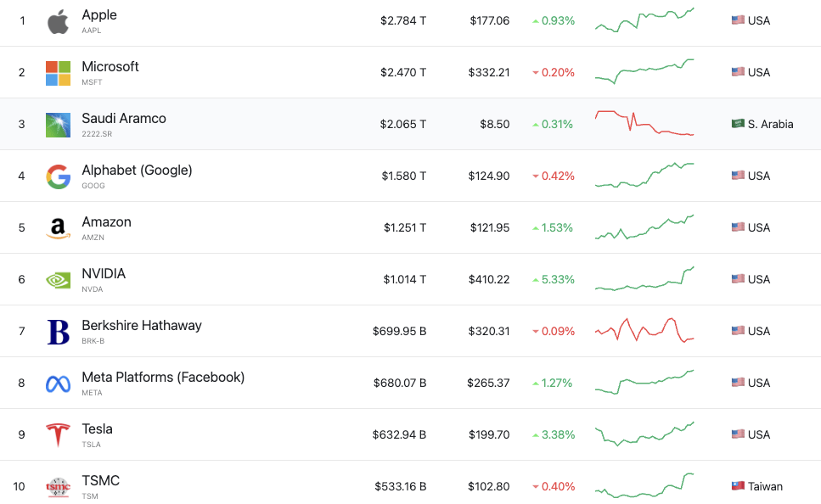Click the 2222.SR ticker symbol
The image size is (821, 504).
[97, 134]
